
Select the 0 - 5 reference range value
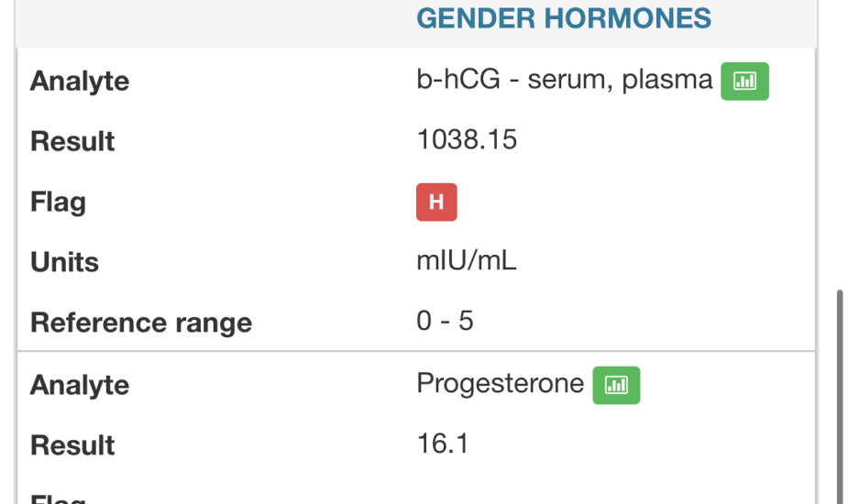445,322
